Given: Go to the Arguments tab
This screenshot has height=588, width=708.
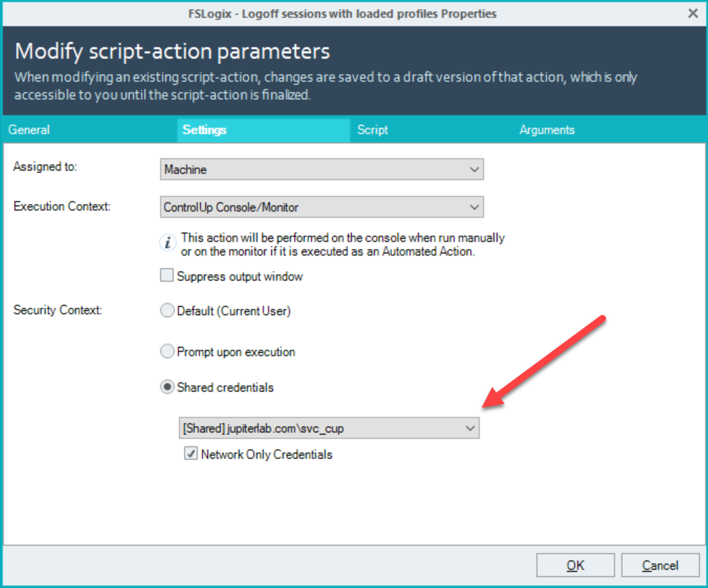Looking at the screenshot, I should 547,130.
